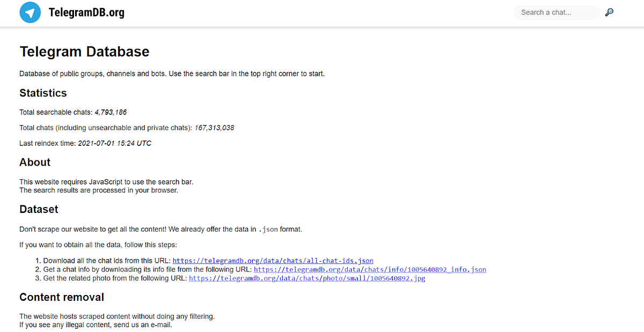Click the 'Telegram Database' main heading

[84, 51]
